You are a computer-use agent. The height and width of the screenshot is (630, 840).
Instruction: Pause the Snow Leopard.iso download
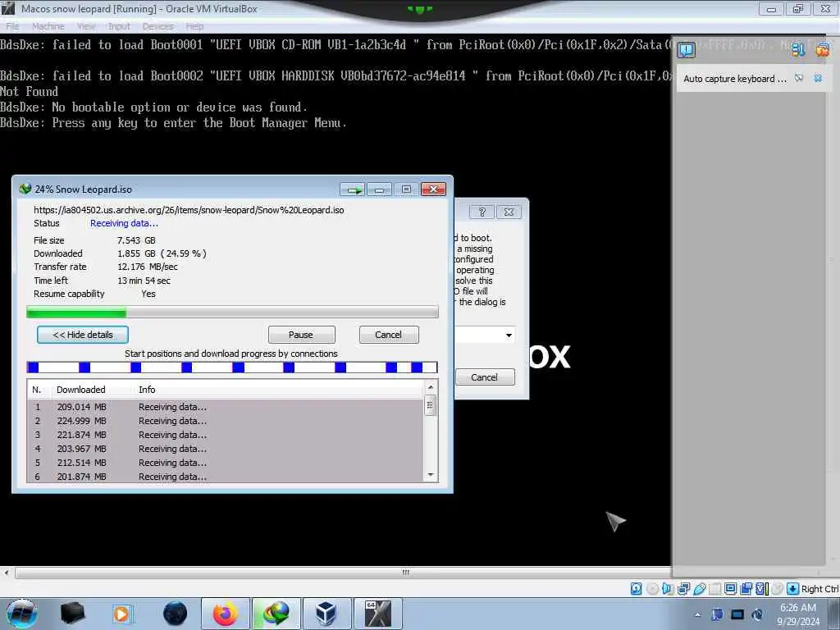[301, 335]
